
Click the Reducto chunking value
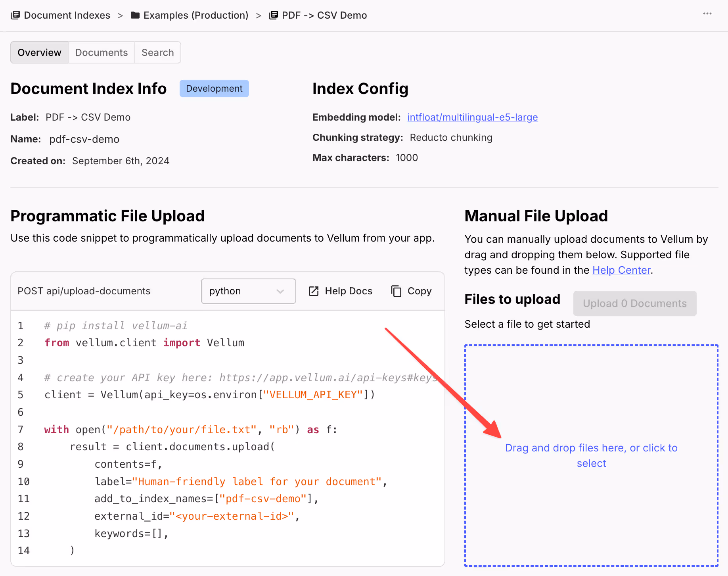pos(451,138)
